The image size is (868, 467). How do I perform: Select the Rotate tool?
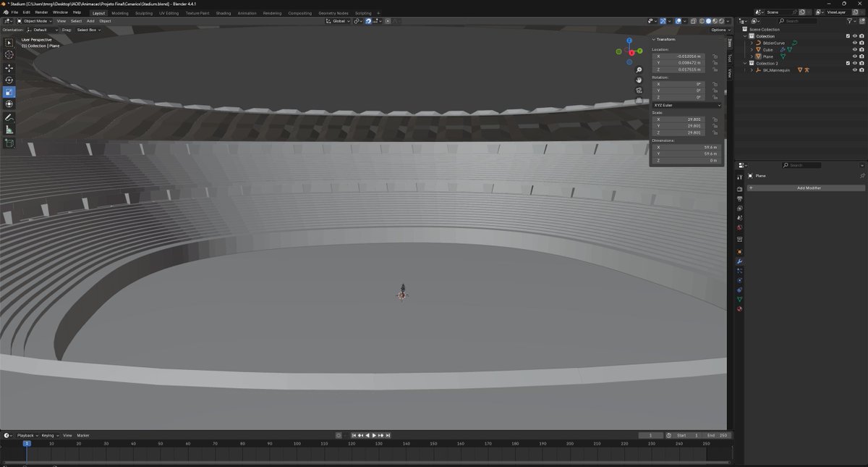[9, 78]
